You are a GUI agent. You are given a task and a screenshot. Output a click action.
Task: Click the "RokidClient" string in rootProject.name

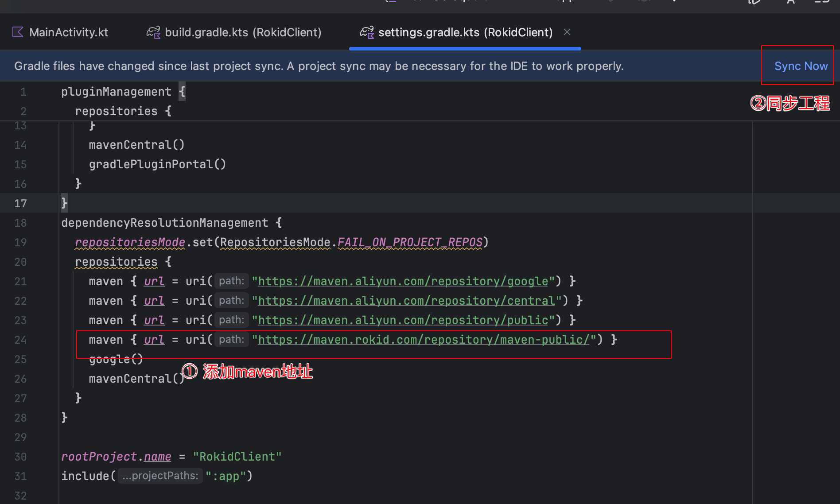[x=237, y=457]
